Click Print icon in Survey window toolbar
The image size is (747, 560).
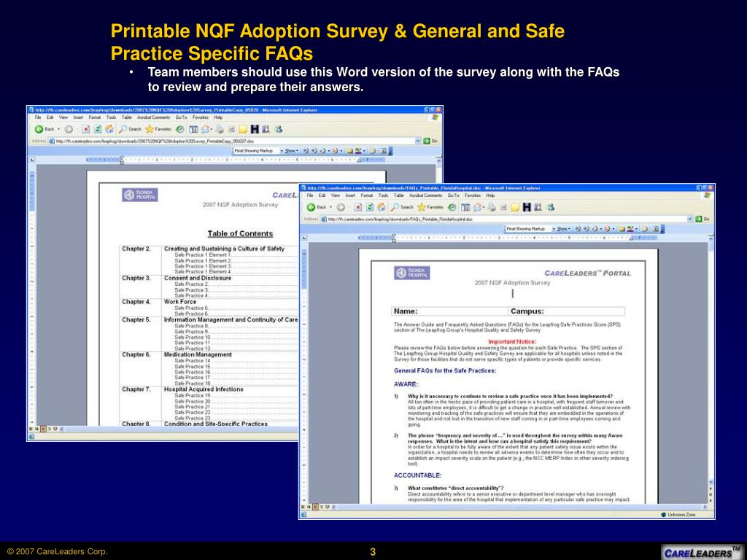[219, 129]
